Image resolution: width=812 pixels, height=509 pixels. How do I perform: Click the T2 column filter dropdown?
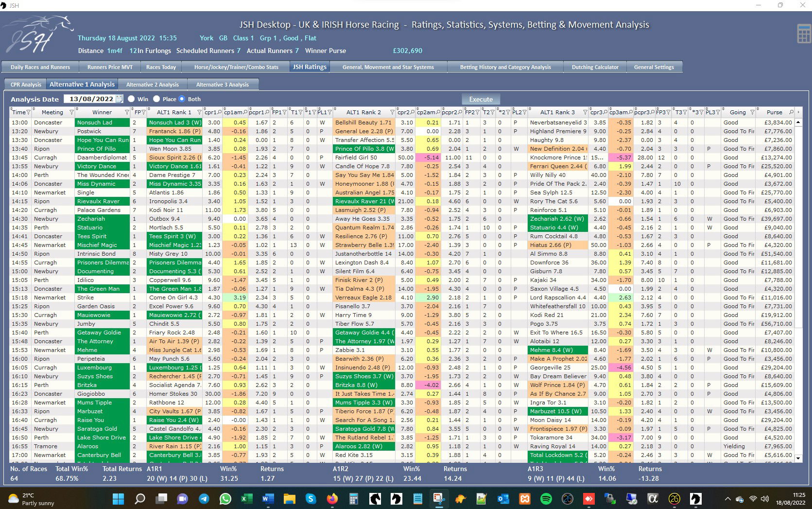492,112
